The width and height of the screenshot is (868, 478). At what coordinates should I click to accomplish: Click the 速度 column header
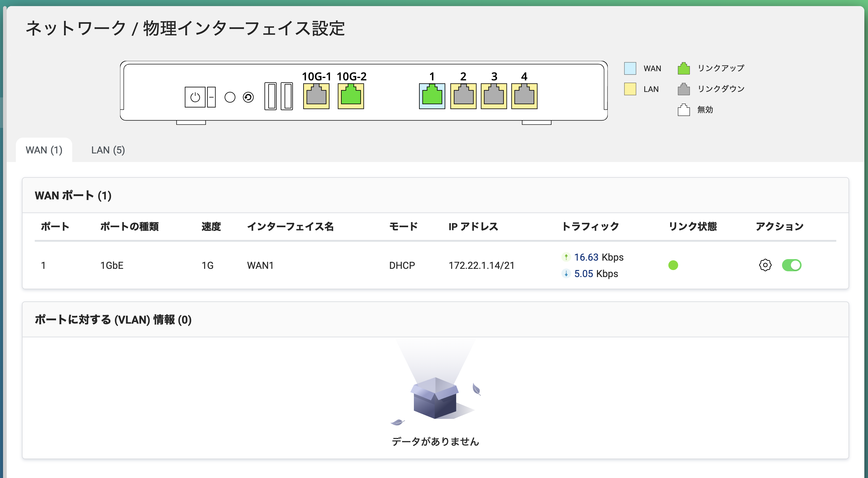click(211, 227)
